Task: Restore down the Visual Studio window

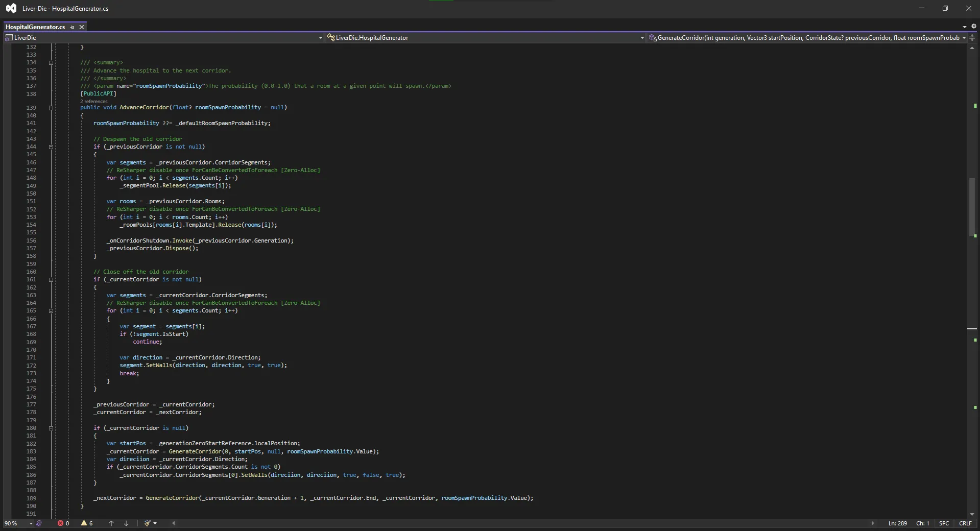Action: (x=945, y=8)
